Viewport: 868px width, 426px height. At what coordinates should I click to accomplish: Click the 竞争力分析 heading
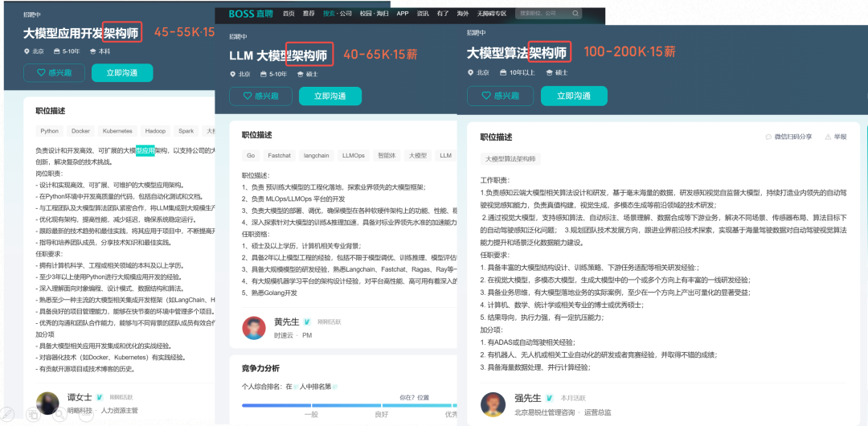point(260,368)
